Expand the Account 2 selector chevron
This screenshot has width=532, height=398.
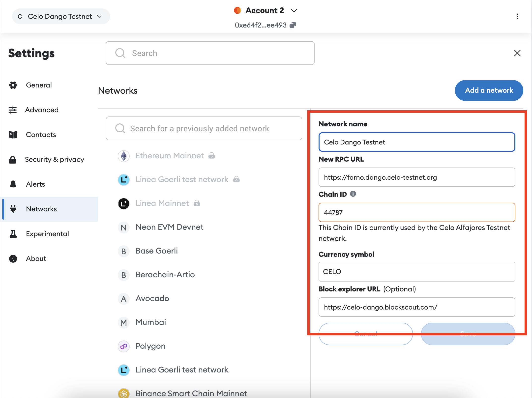click(294, 10)
